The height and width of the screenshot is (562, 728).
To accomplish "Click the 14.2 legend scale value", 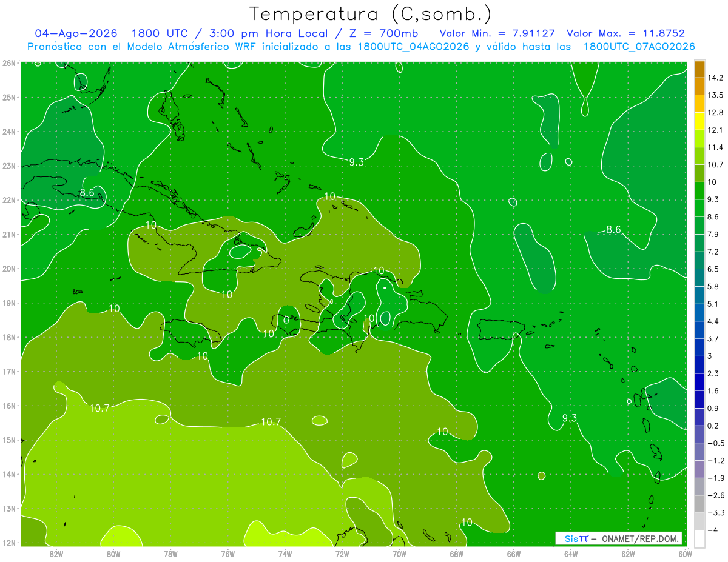I will [715, 78].
